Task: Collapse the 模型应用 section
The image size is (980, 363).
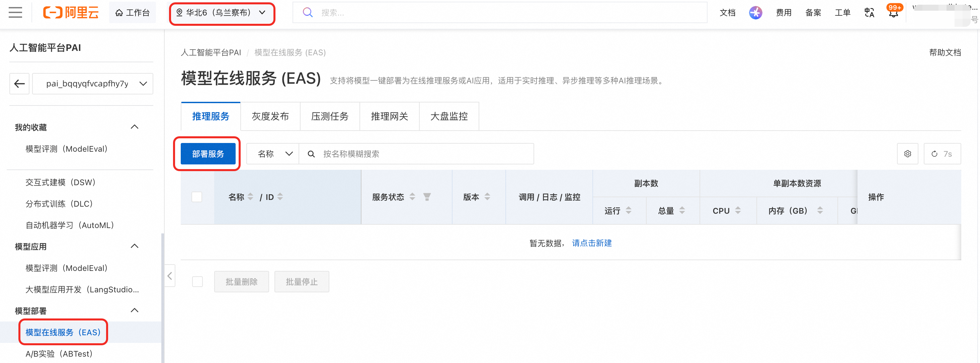Action: pos(135,246)
